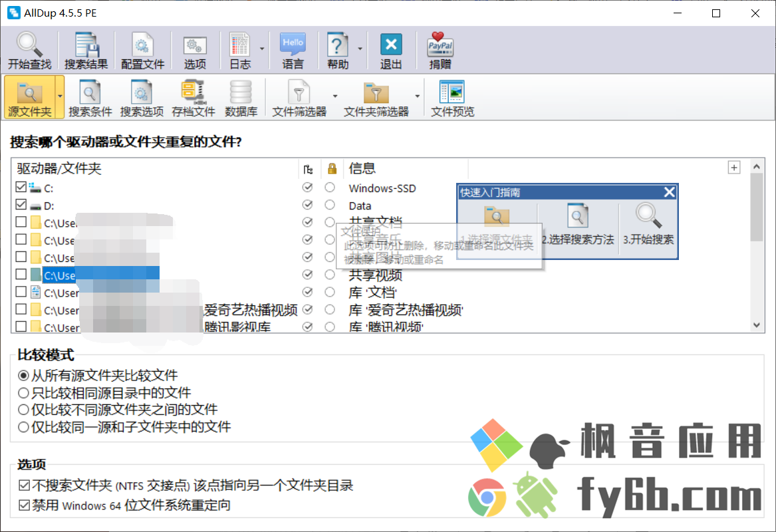Switch to the 搜索条件 tab
776x532 pixels.
[90, 98]
